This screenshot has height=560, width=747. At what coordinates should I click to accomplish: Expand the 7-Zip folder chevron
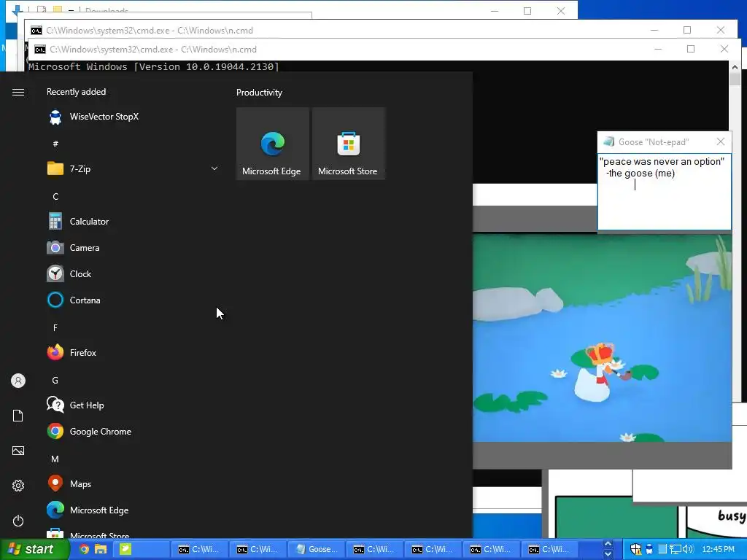coord(214,168)
